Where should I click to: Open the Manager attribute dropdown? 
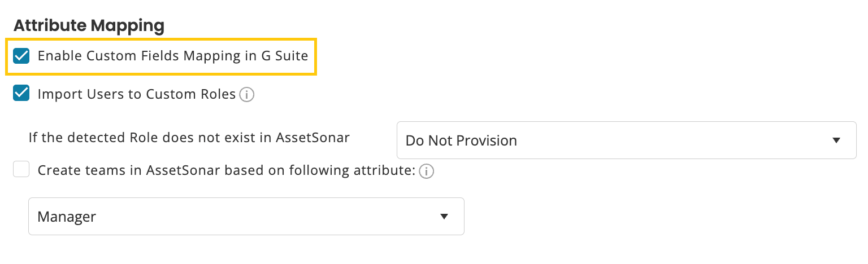point(246,217)
